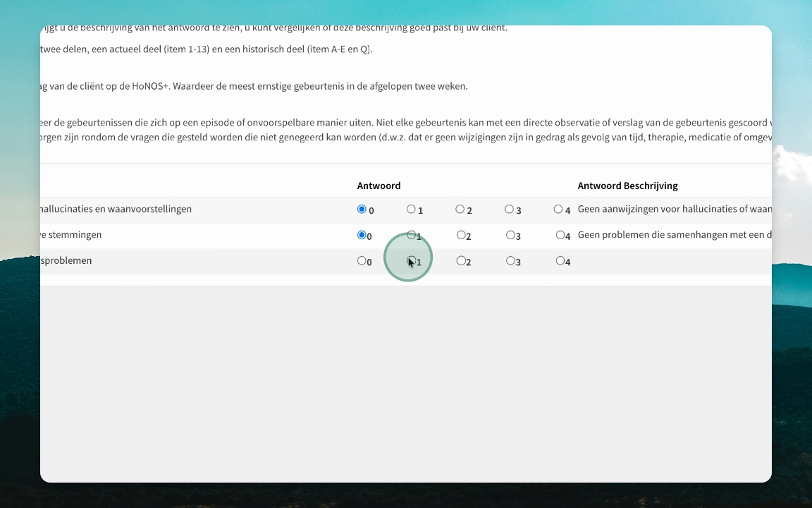Viewport: 812px width, 508px height.
Task: Click the 'stemmingen' row label
Action: 71,235
